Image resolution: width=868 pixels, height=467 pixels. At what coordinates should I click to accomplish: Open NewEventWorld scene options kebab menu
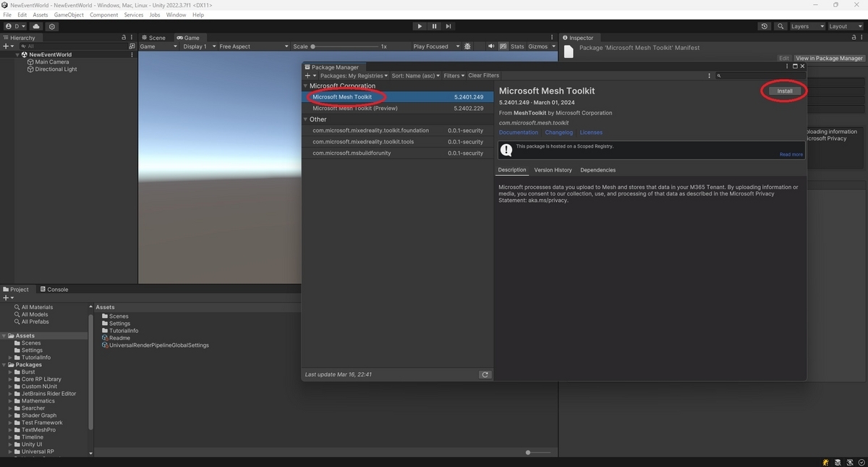point(132,54)
